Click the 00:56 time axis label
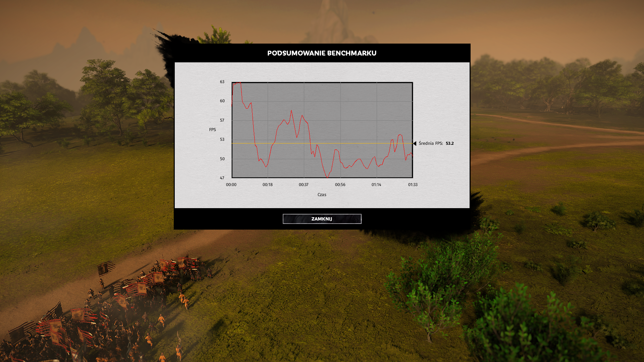 point(340,185)
